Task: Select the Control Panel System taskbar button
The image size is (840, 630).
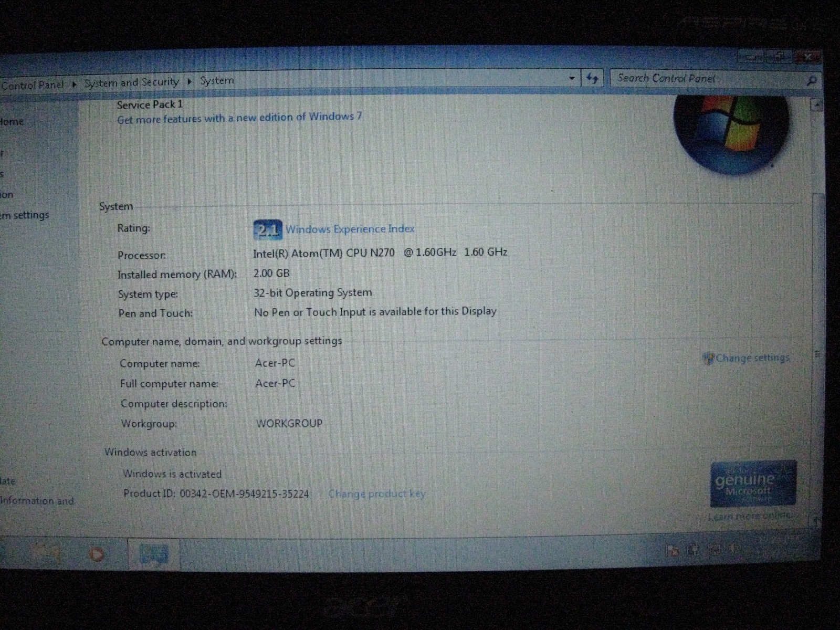Action: [154, 554]
